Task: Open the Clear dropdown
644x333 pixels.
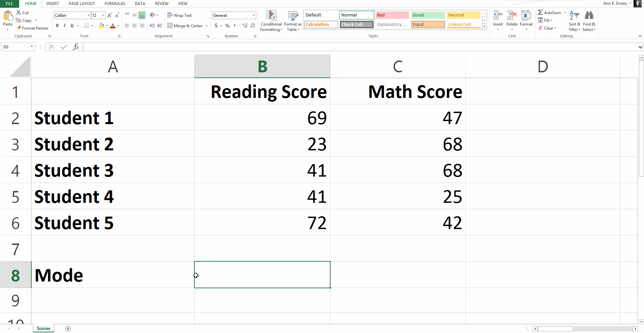Action: pos(547,28)
